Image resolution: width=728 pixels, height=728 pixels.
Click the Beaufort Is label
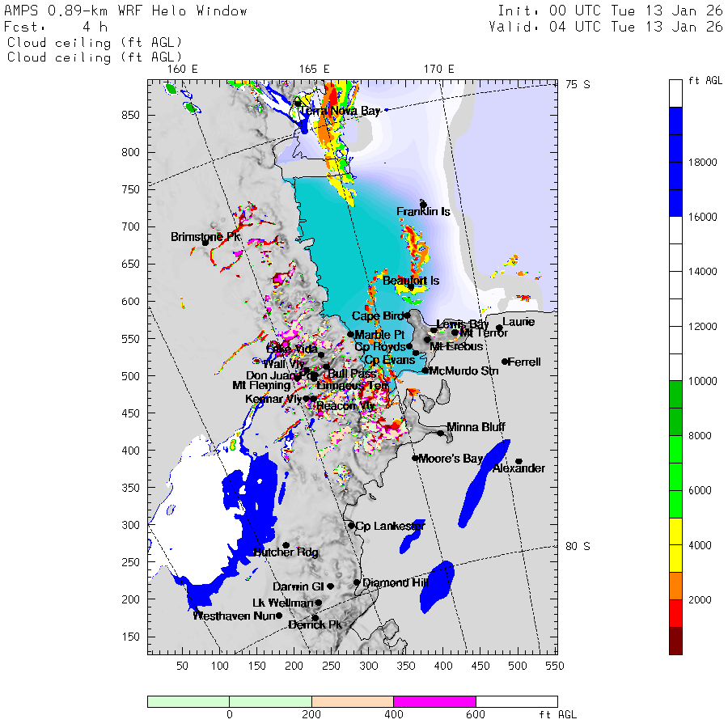[x=410, y=281]
